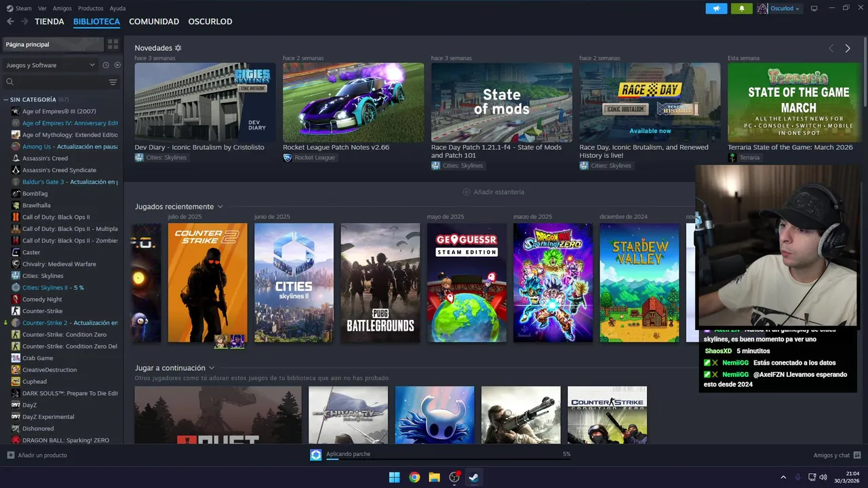This screenshot has width=868, height=488.
Task: Click the Cuphead game icon
Action: click(x=16, y=382)
